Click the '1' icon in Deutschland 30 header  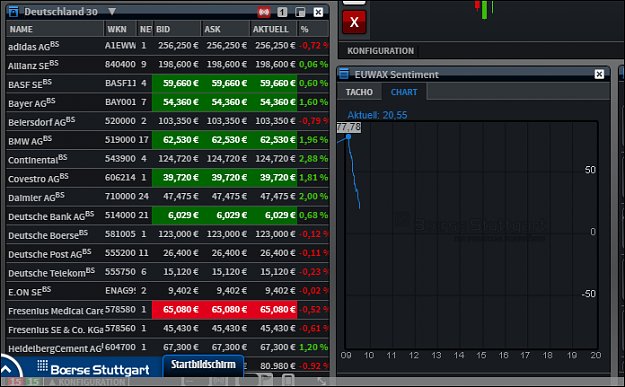[x=282, y=12]
